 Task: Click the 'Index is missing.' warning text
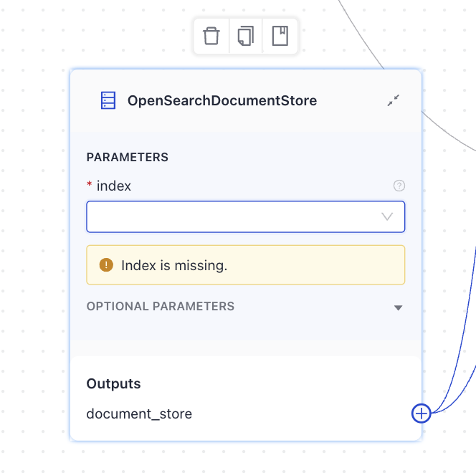[x=174, y=265]
